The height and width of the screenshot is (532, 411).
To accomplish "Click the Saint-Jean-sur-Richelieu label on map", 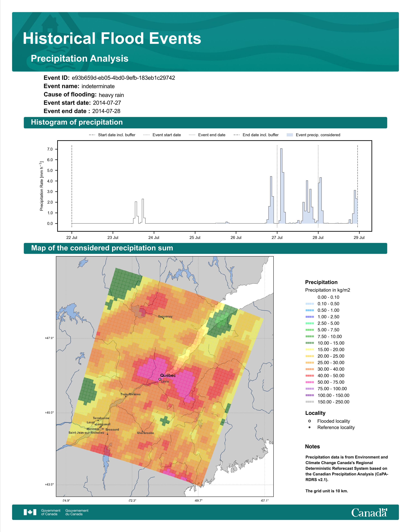I will click(86, 433).
